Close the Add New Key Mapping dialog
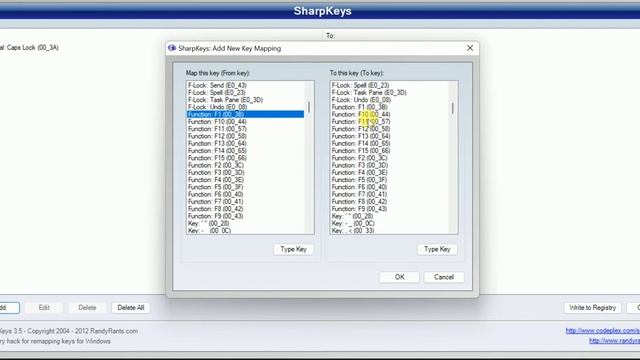 pos(470,48)
